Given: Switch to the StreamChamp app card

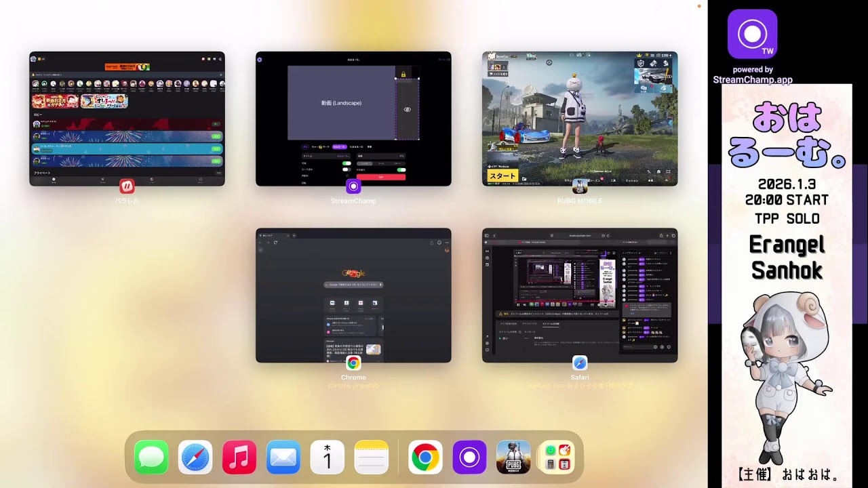Looking at the screenshot, I should point(353,119).
